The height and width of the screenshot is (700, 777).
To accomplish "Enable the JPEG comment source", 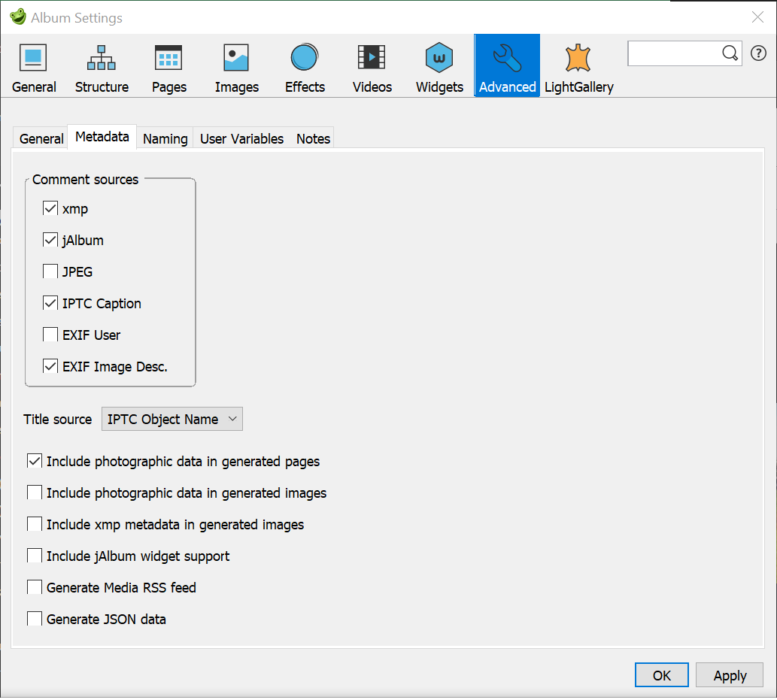I will [50, 271].
